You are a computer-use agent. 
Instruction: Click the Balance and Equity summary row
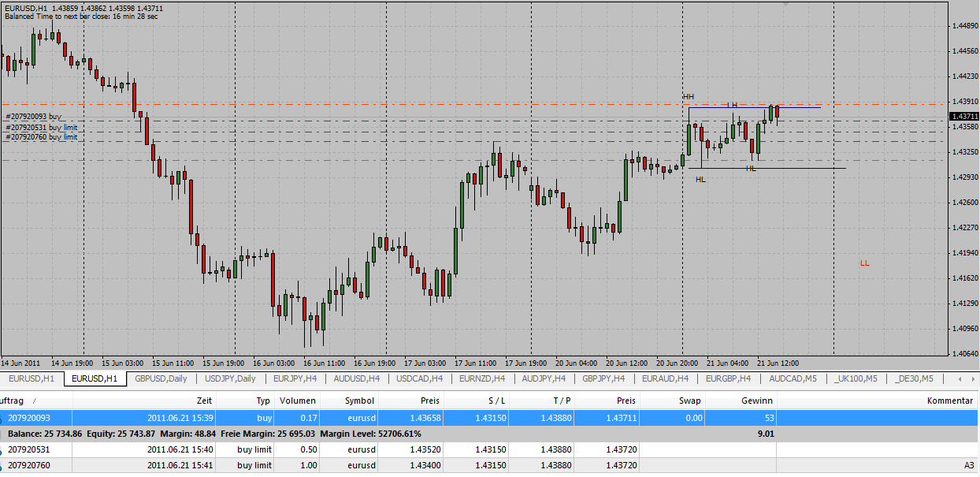tap(315, 434)
